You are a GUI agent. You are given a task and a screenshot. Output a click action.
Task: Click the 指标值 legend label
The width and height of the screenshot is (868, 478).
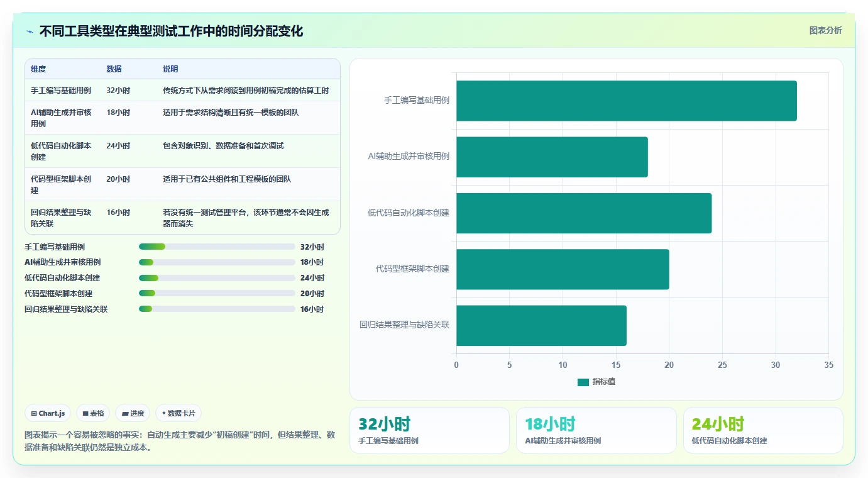tap(604, 382)
